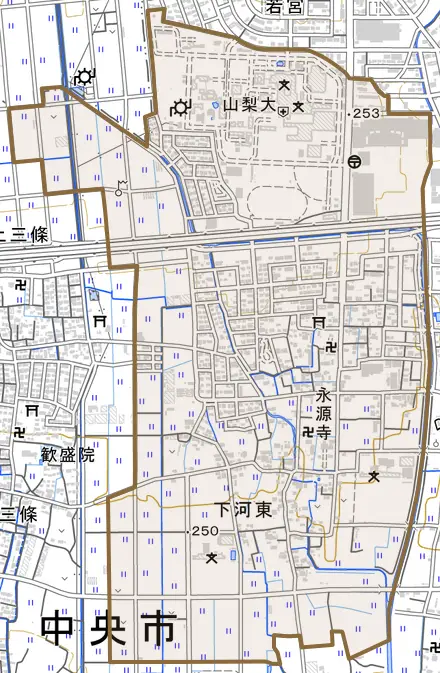The width and height of the screenshot is (440, 673).
Task: Click the factory symbol left of 山梨大
Action: tap(180, 108)
